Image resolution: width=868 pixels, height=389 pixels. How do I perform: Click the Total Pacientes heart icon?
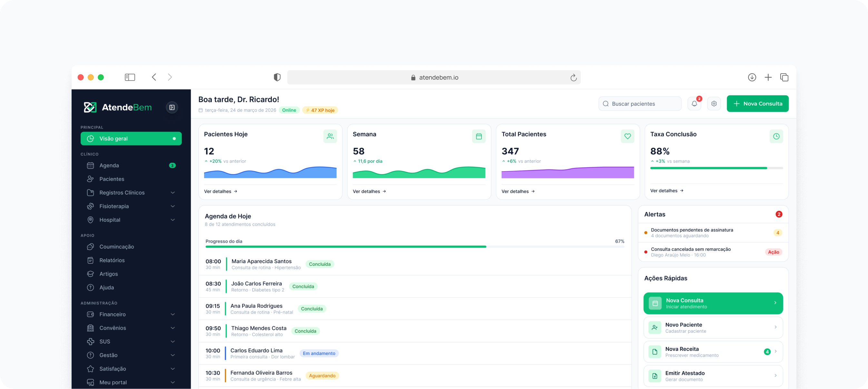[x=627, y=136]
